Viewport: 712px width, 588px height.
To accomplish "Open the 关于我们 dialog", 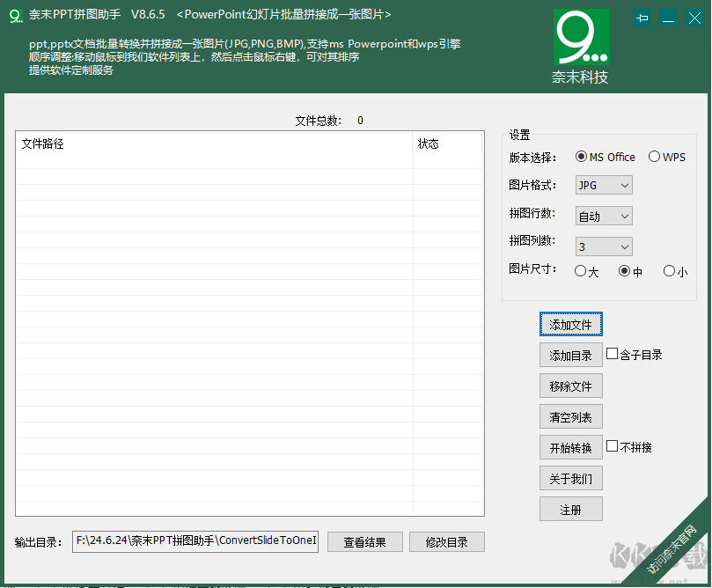I will coord(571,479).
